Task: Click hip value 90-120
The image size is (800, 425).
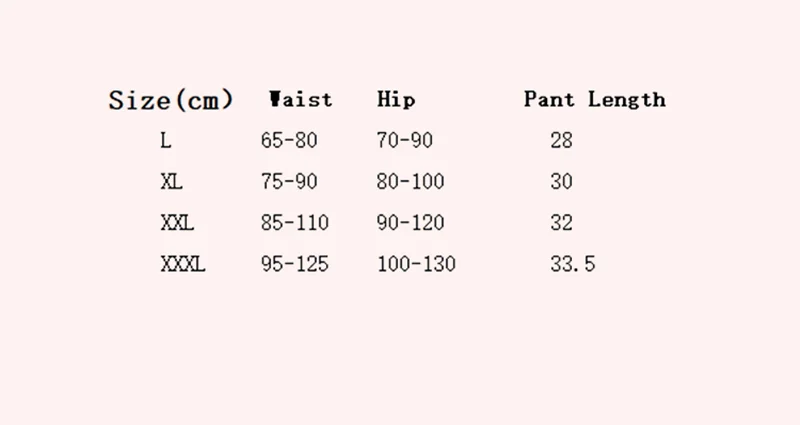Action: coord(411,223)
